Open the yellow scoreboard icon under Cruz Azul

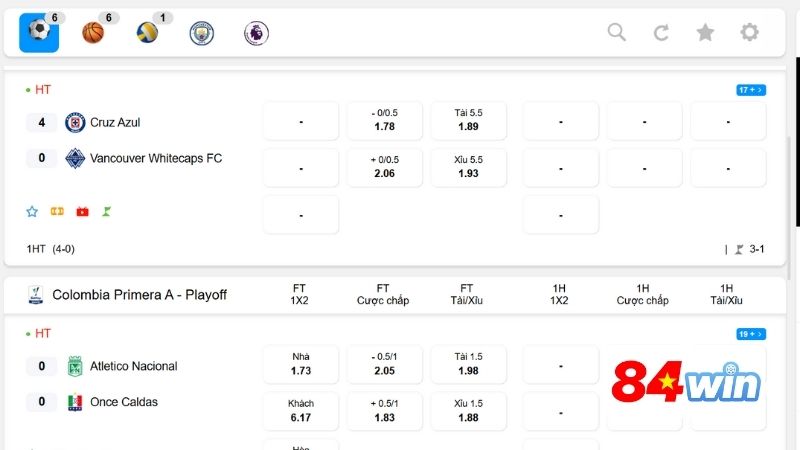57,211
